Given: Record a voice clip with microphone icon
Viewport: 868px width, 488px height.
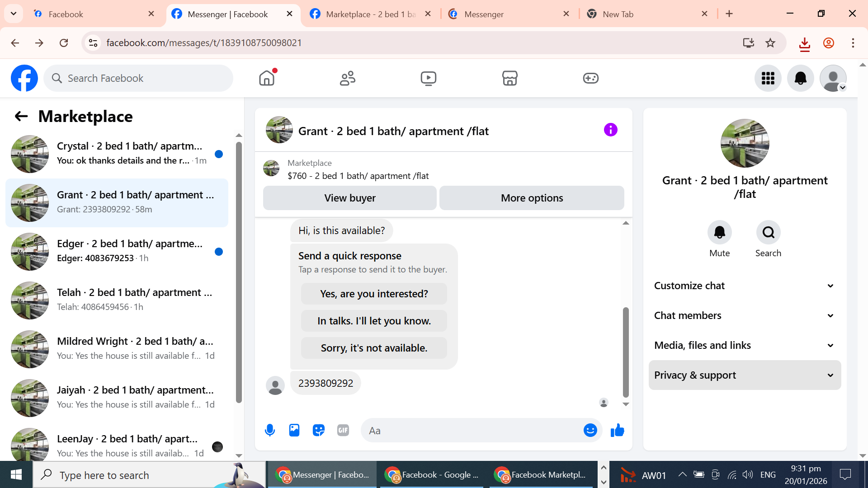Looking at the screenshot, I should click(270, 430).
